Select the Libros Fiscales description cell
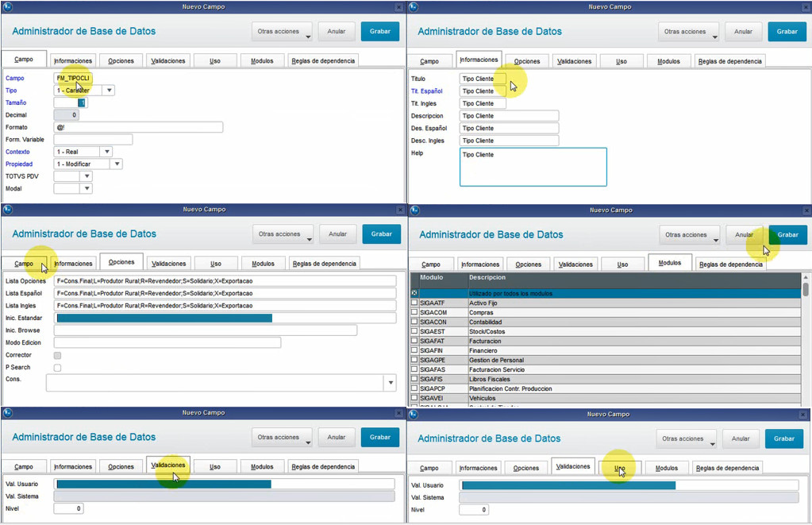The height and width of the screenshot is (525, 812). (x=634, y=380)
